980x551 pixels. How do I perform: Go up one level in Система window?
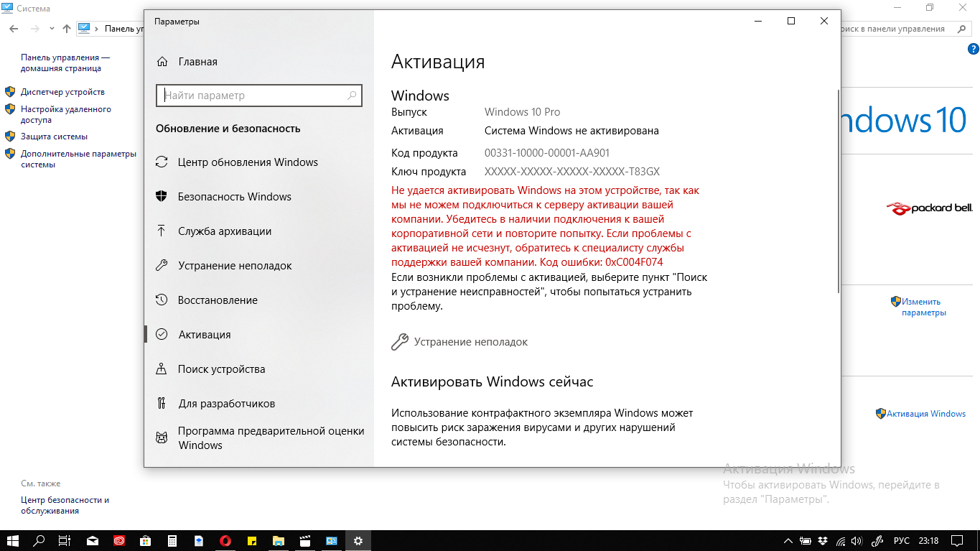point(67,29)
